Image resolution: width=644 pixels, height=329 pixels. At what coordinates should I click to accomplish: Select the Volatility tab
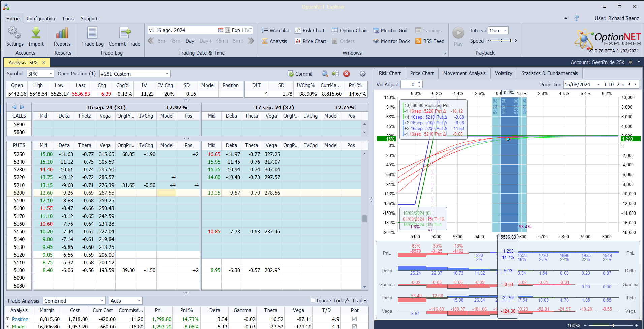click(504, 73)
